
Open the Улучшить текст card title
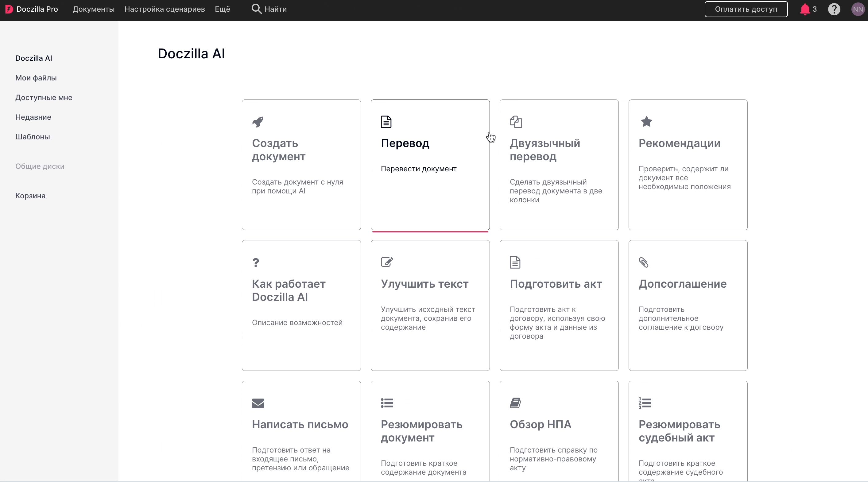[x=424, y=284]
